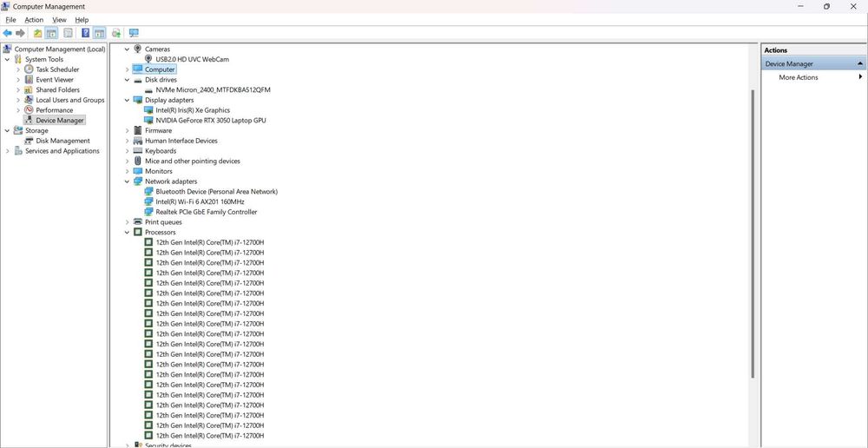
Task: Expand Local Users and Groups node
Action: (17, 100)
